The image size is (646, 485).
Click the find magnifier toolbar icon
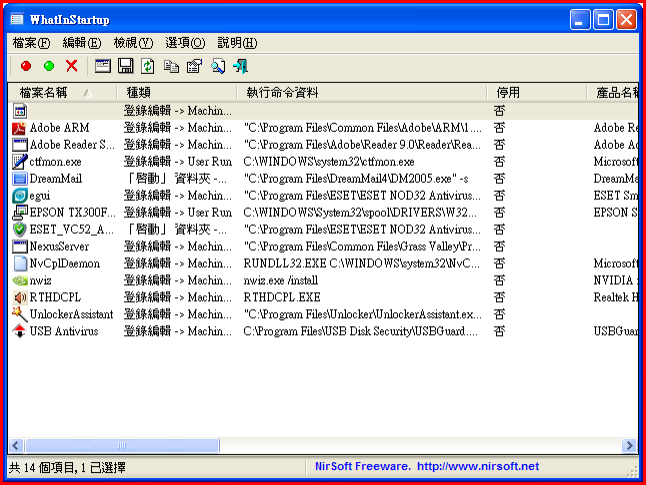[217, 66]
